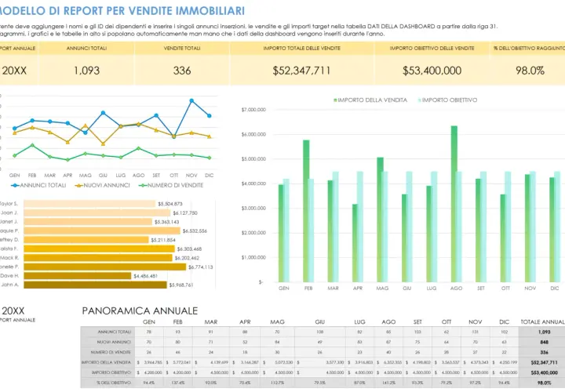This screenshot has width=565, height=392.
Task: Select the $52,347,711 total sales amount KPI
Action: (301, 71)
